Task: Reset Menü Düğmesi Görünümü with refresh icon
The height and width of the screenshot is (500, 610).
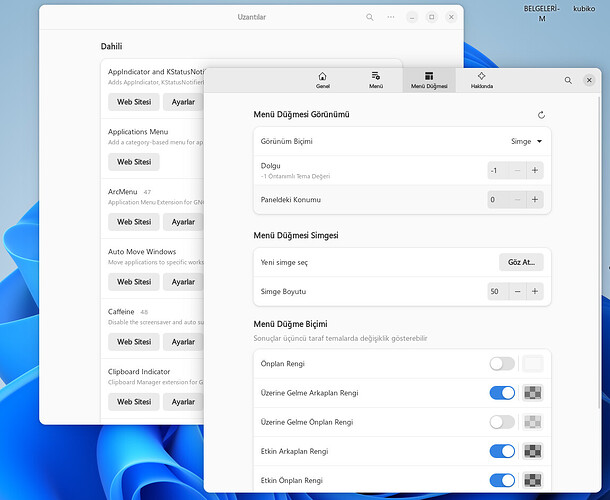Action: [x=541, y=115]
